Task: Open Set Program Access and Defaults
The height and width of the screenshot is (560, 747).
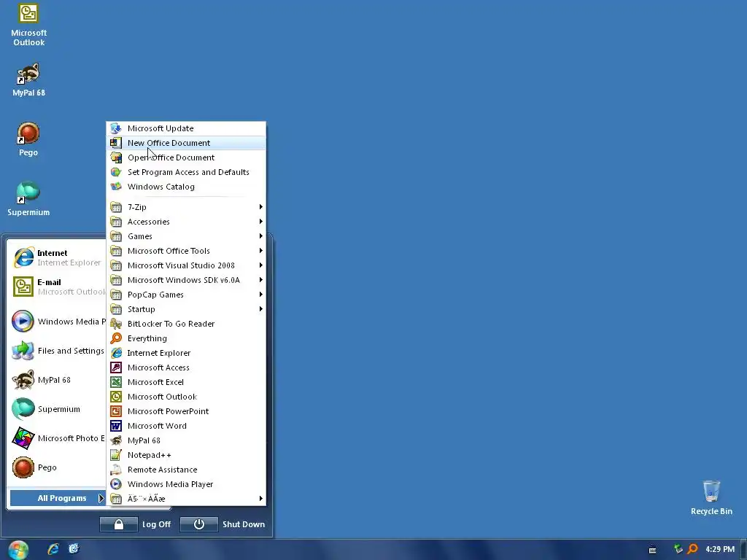Action: tap(186, 172)
